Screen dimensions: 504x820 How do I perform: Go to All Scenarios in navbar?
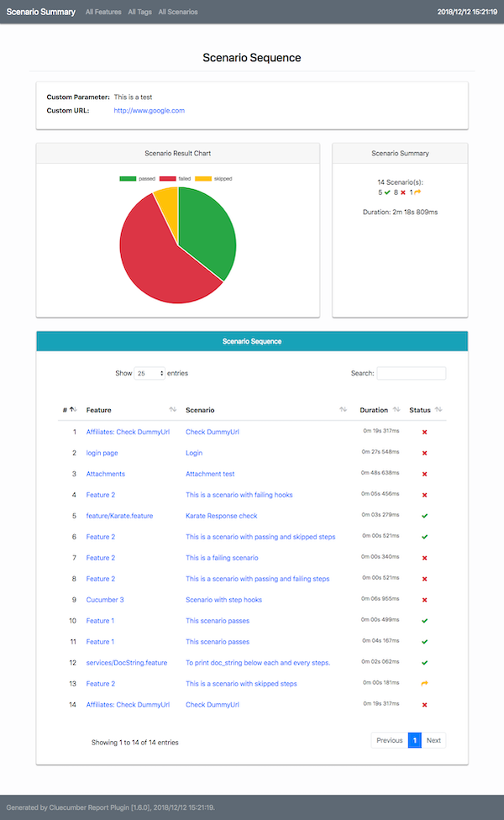pos(178,12)
